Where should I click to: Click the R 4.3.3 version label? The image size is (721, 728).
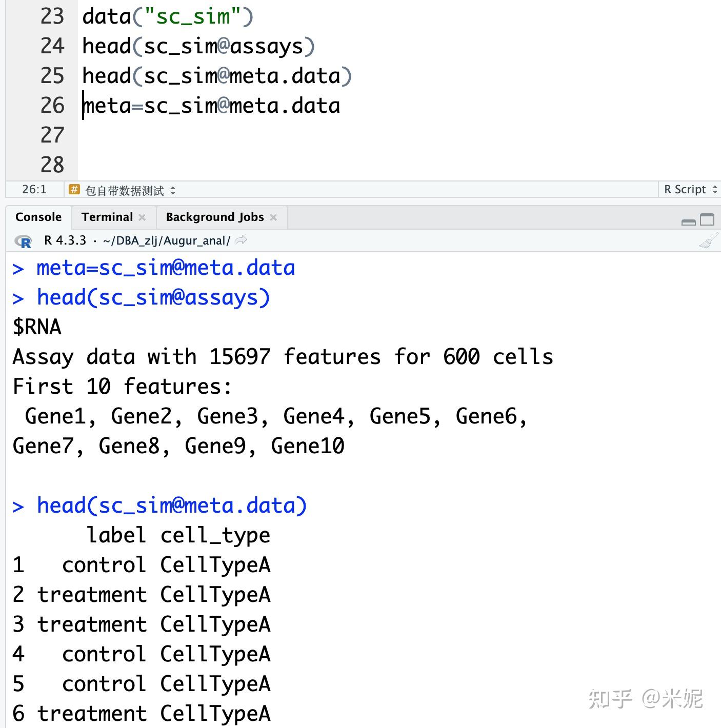(x=65, y=240)
